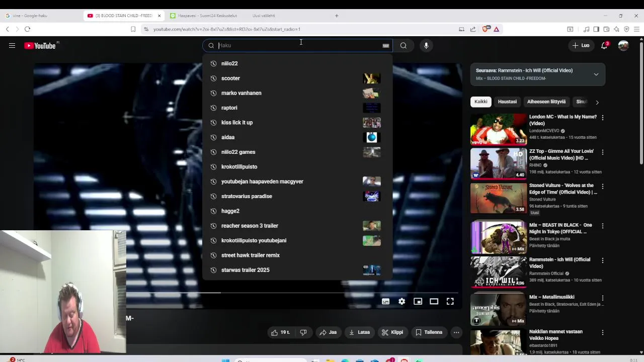Screen dimensions: 644x362
Task: Pick reacher season 3 trailer suggestion
Action: coord(297,226)
